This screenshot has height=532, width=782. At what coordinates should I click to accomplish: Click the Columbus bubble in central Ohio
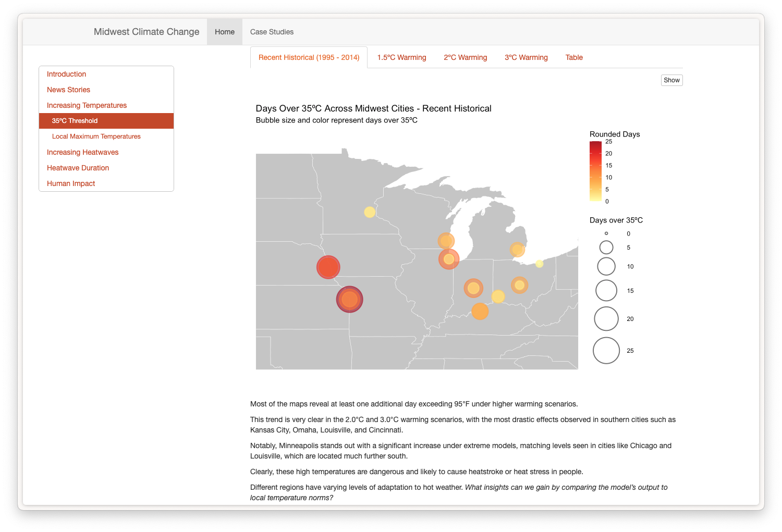[519, 285]
